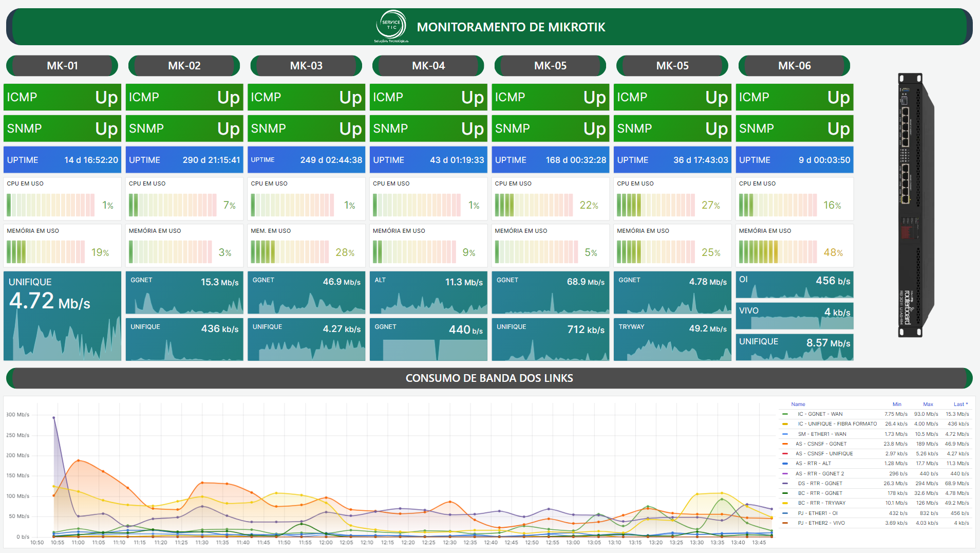The width and height of the screenshot is (980, 553).
Task: Click the memory gauge reading 5%
Action: (551, 246)
